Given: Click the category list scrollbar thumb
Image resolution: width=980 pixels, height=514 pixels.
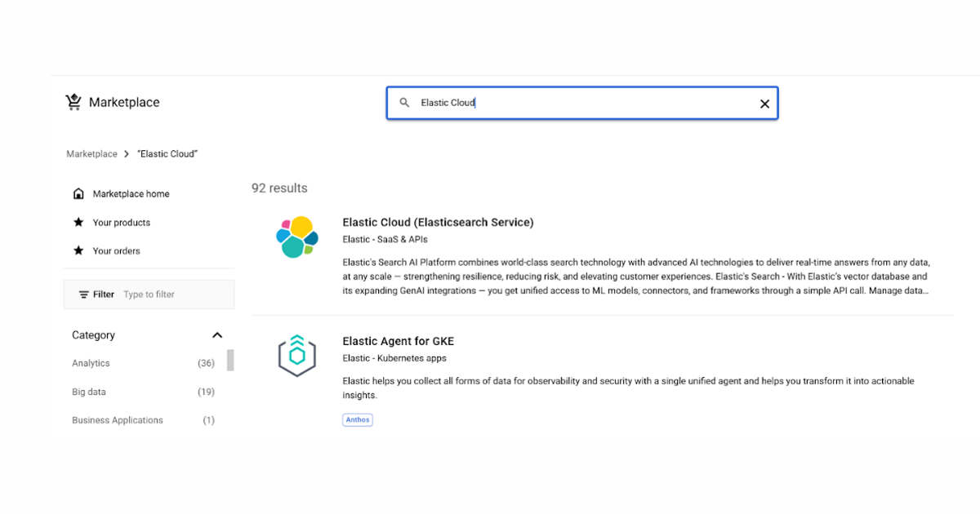Looking at the screenshot, I should pos(229,361).
